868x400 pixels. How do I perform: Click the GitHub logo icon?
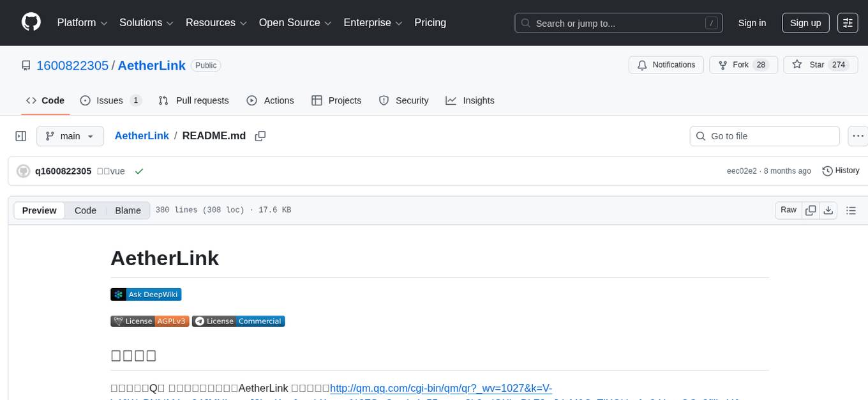pos(31,22)
